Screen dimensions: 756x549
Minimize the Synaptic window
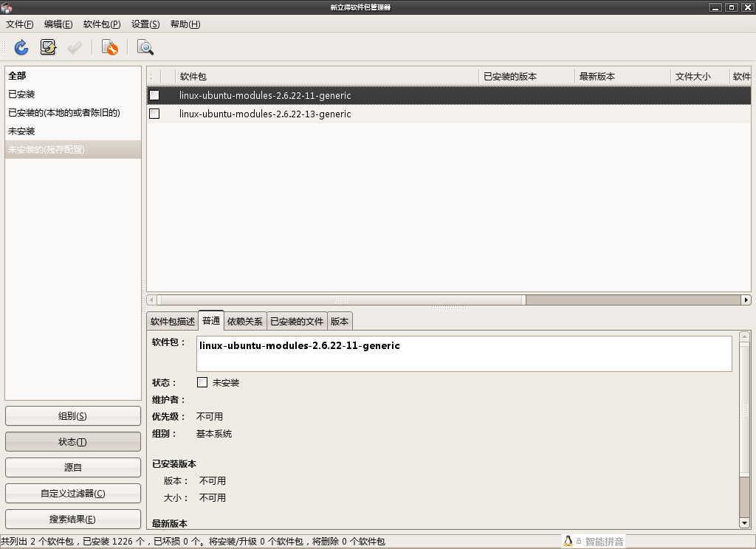tap(715, 7)
